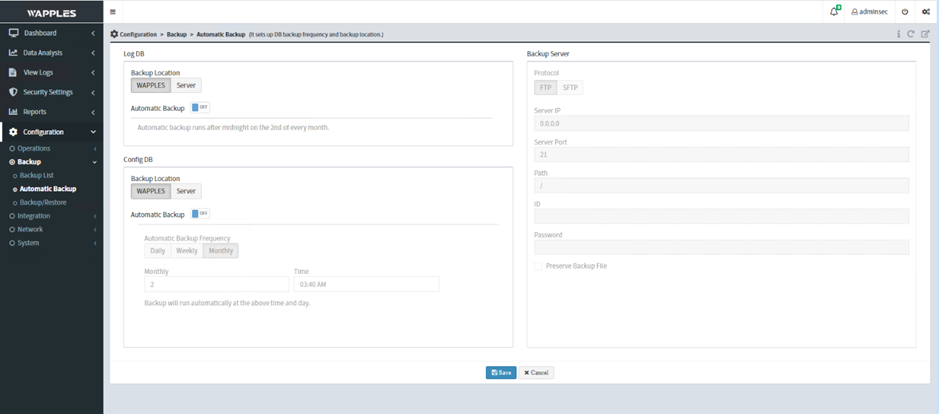
Task: Click the Dashboard monitor icon
Action: coord(14,33)
